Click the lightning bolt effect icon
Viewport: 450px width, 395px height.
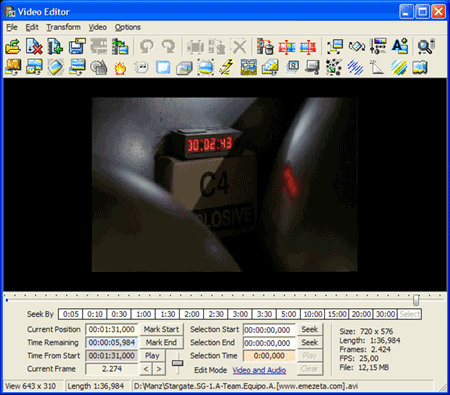[x=227, y=68]
